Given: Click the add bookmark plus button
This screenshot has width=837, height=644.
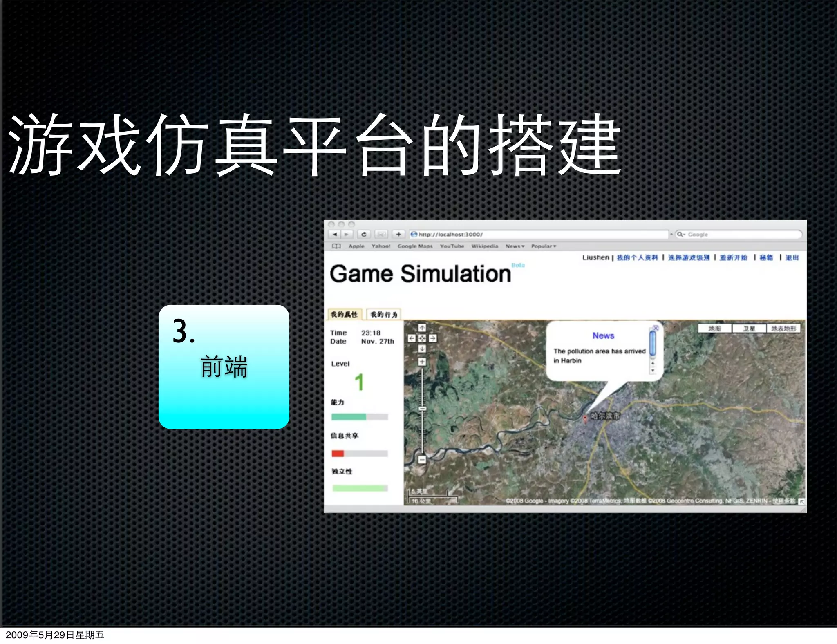Looking at the screenshot, I should click(398, 234).
